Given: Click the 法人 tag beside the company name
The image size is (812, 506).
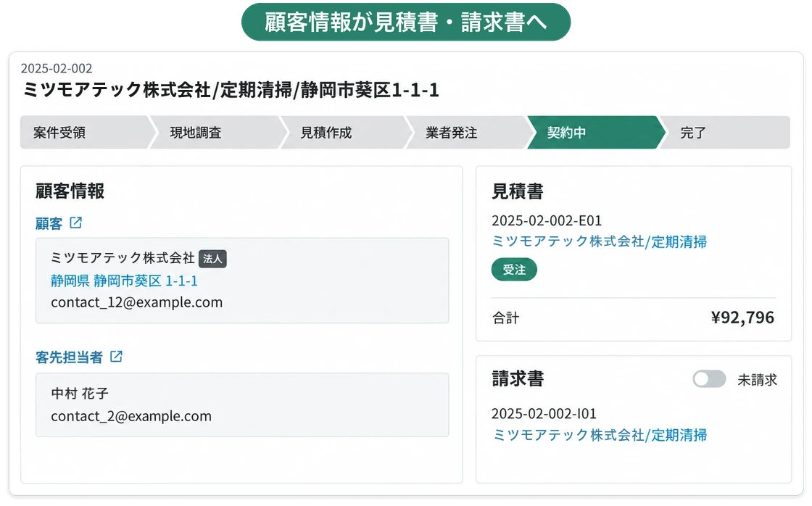Looking at the screenshot, I should (x=212, y=259).
